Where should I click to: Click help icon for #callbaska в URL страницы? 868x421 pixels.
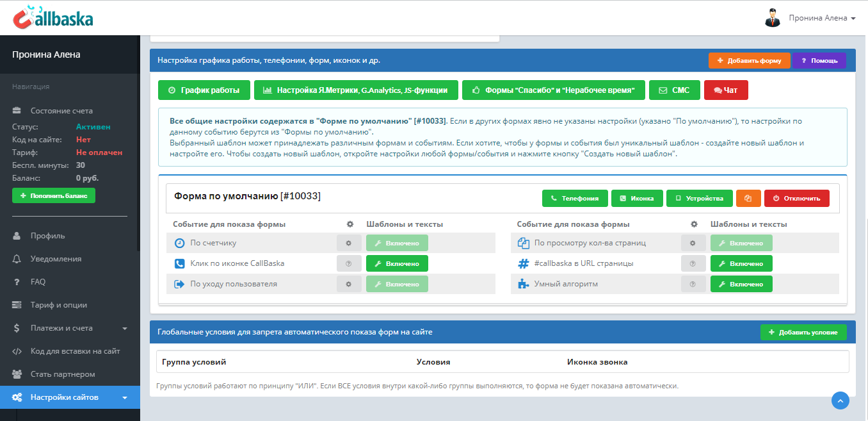pyautogui.click(x=693, y=263)
